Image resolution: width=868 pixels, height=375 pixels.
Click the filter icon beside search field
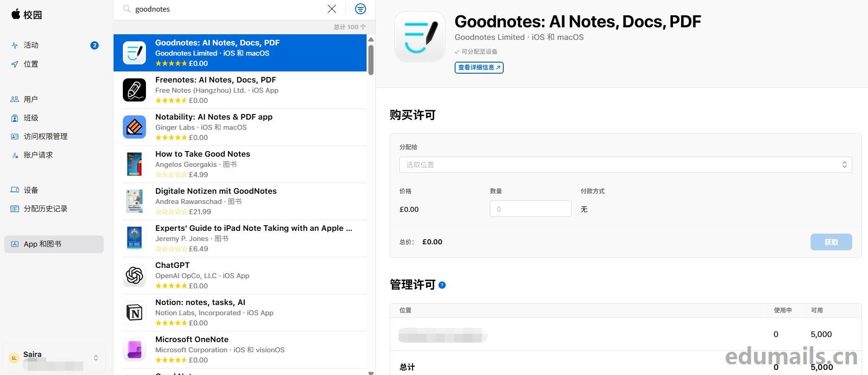coord(360,9)
